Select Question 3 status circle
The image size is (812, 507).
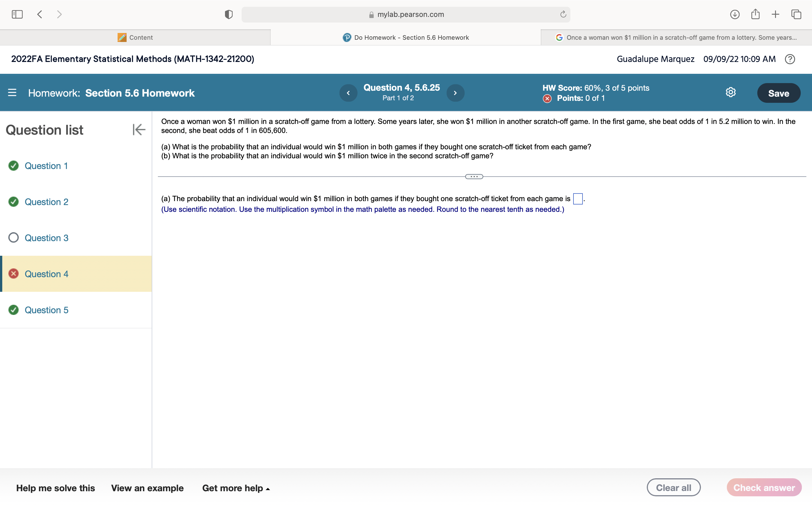pos(14,238)
